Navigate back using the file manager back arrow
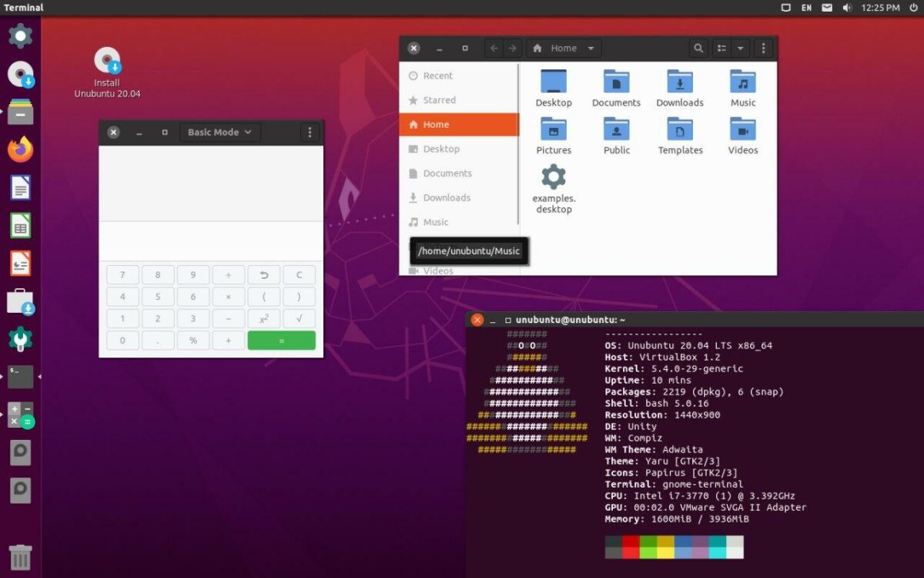 click(x=493, y=48)
